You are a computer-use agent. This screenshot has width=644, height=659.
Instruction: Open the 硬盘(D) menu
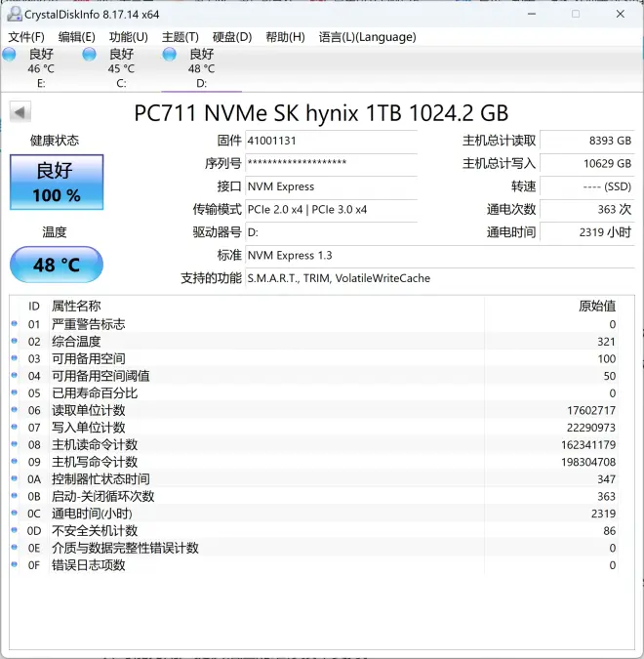click(232, 37)
